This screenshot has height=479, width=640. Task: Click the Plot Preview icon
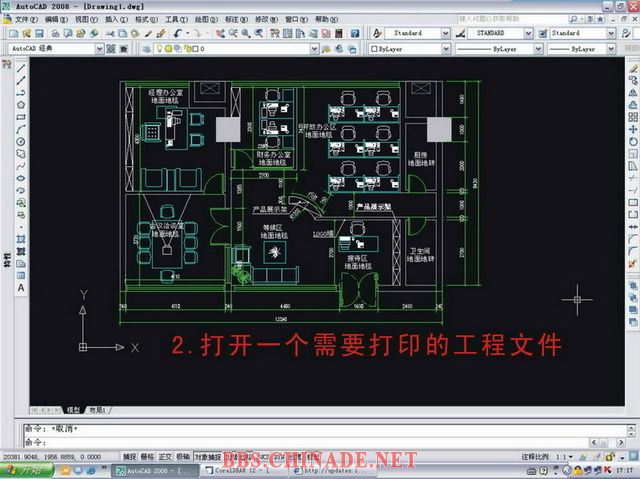(68, 33)
